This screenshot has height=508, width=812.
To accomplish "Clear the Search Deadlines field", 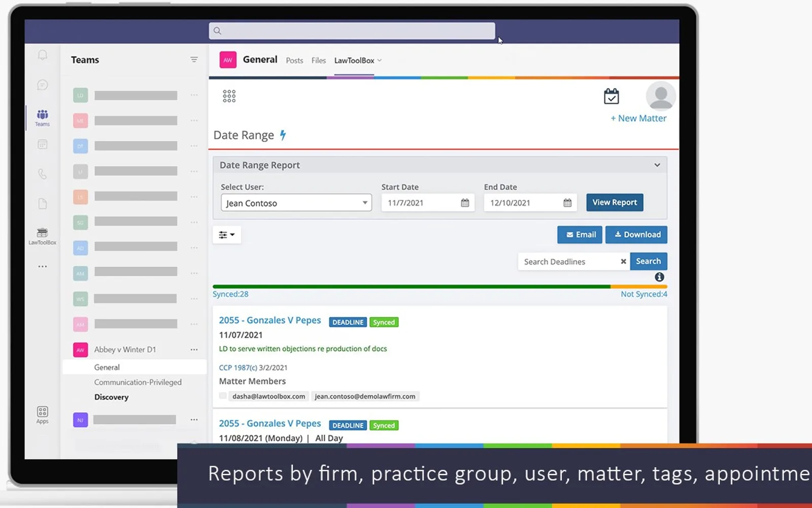I will [x=623, y=261].
